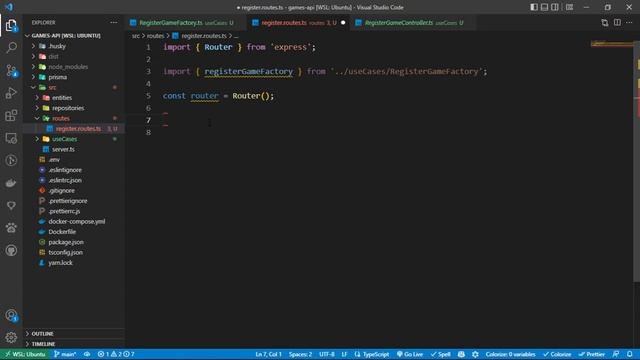Change encoding via UTF-8
The image size is (640, 360).
(327, 354)
